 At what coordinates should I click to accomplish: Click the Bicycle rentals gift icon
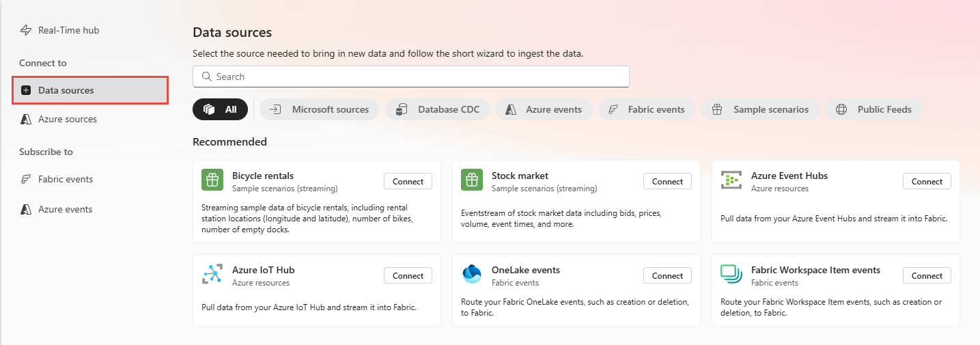212,180
